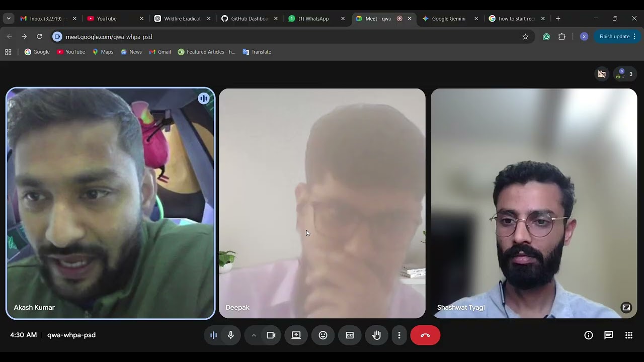Go back in browser history

9,37
